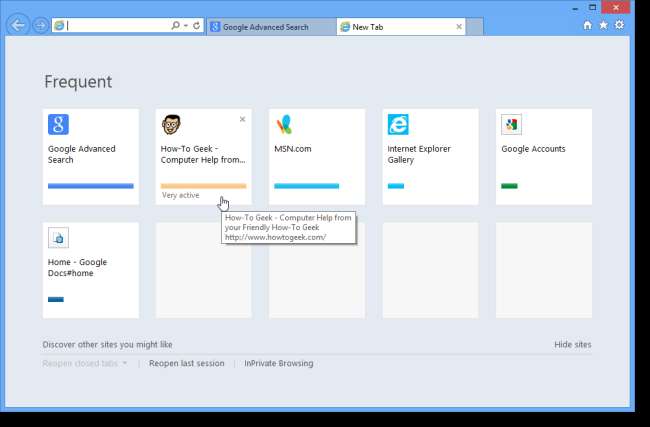Viewport: 650px width, 427px height.
Task: Click Hide sites link
Action: pos(573,345)
